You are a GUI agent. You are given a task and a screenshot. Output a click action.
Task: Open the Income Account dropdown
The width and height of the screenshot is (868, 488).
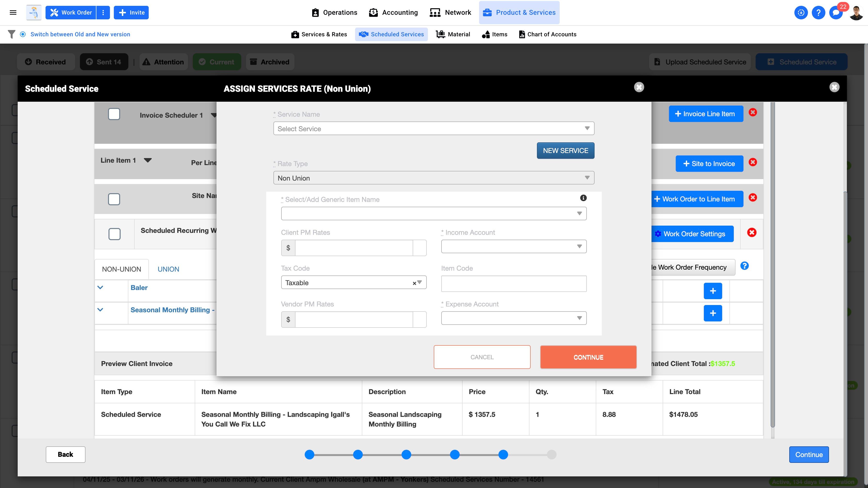513,246
